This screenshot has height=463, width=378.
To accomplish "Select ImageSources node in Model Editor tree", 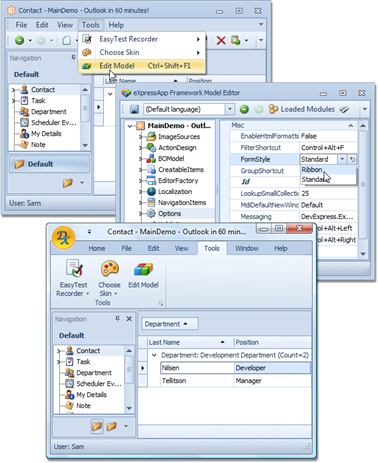I will tap(179, 137).
